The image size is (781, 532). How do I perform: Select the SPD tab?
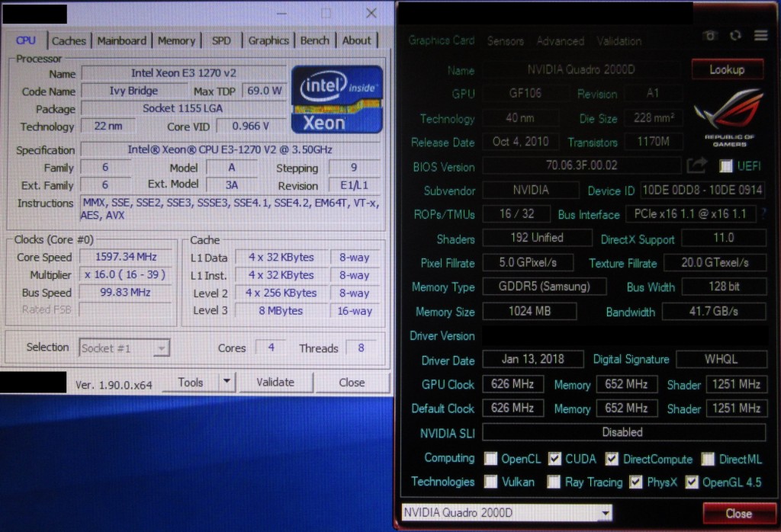(x=221, y=40)
